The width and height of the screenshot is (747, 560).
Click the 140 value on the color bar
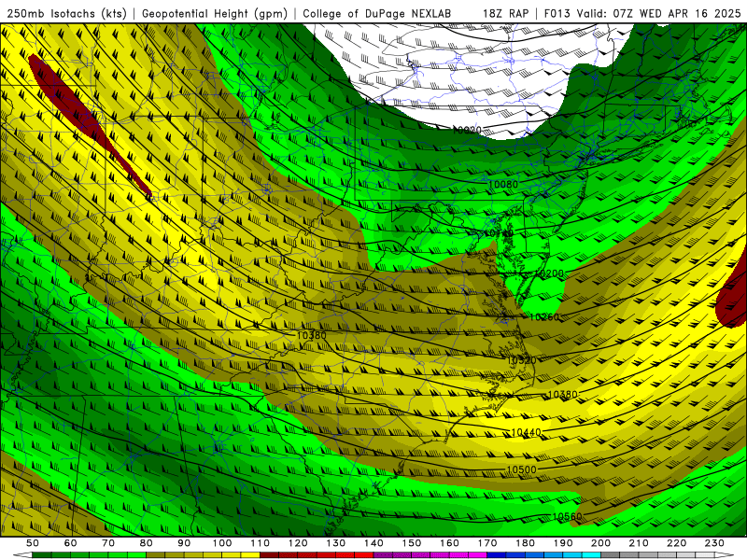pyautogui.click(x=373, y=543)
